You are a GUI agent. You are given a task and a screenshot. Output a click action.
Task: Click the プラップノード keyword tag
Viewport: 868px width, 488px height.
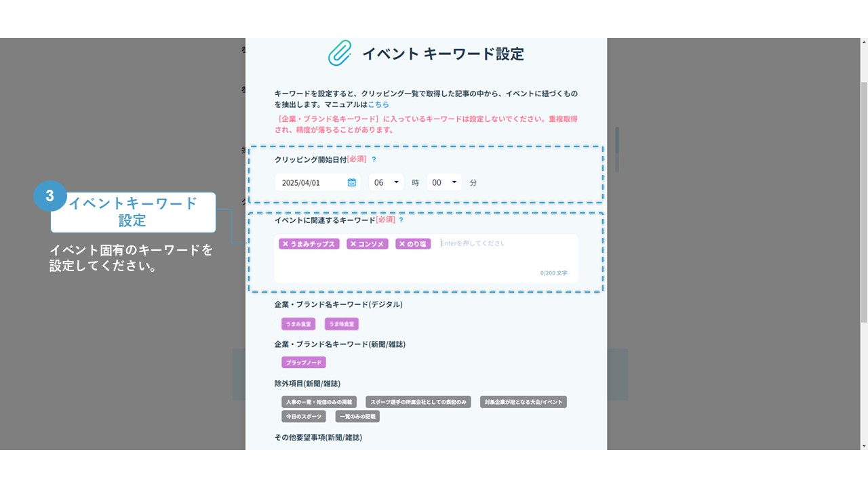304,363
